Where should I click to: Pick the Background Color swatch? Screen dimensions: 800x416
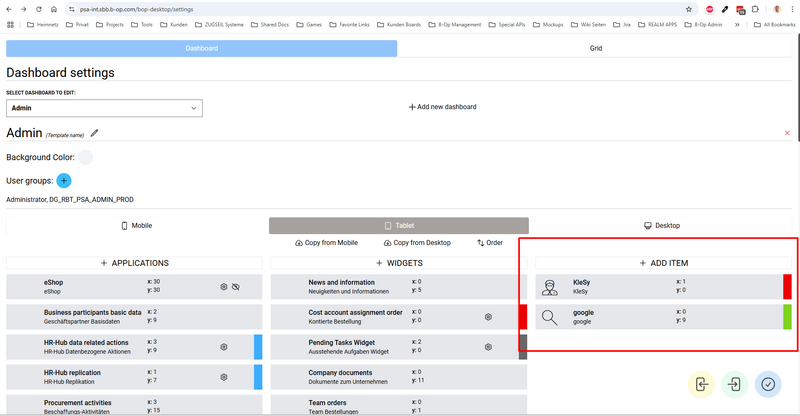[x=86, y=157]
